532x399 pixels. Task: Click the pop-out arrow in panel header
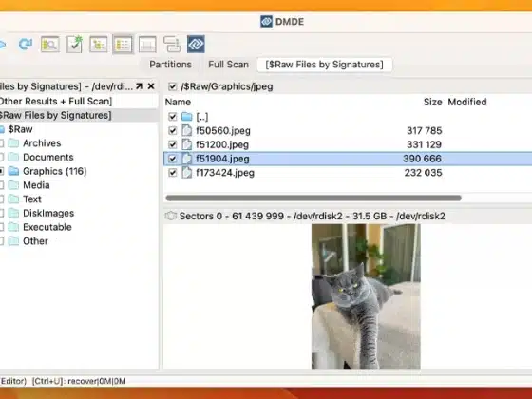pos(139,86)
